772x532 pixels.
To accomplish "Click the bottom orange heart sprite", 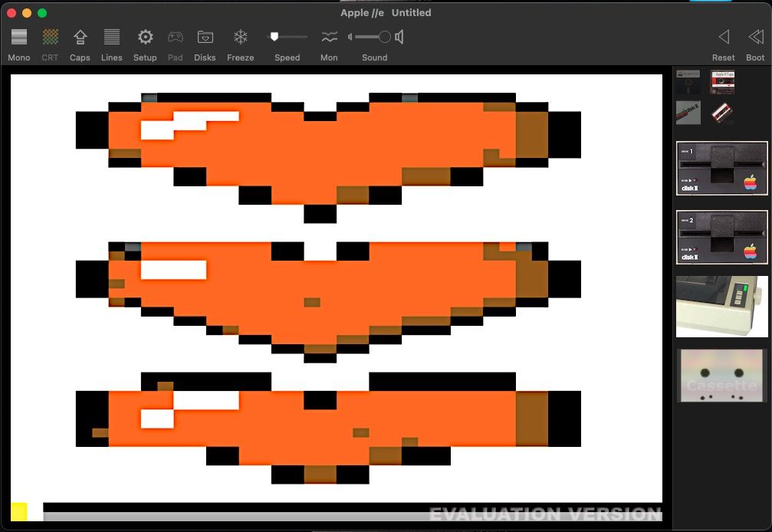I will (x=328, y=428).
